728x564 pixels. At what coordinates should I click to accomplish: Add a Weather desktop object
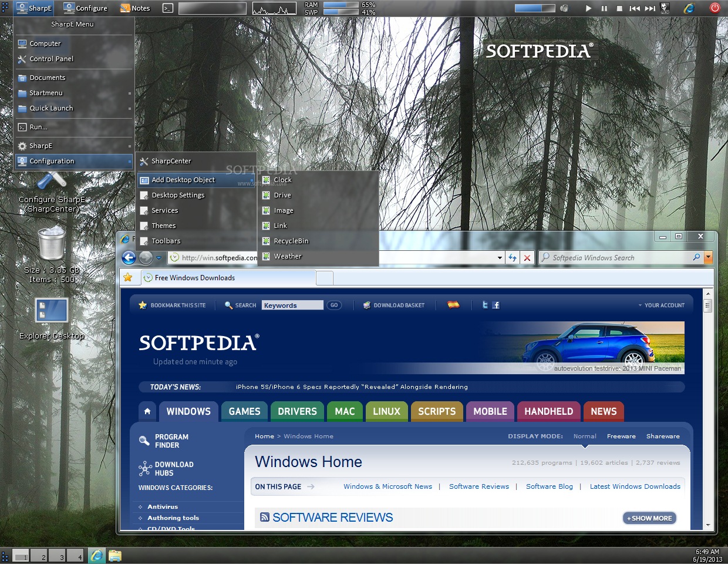318,256
